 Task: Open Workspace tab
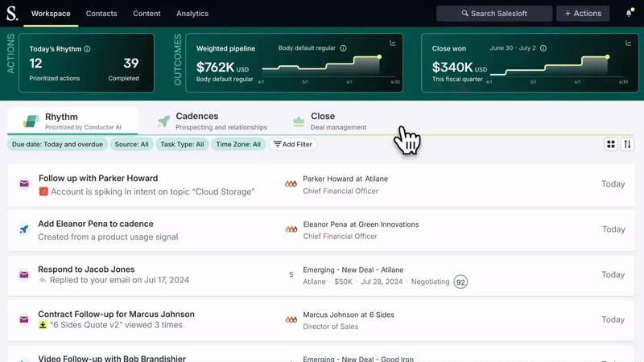tap(51, 14)
